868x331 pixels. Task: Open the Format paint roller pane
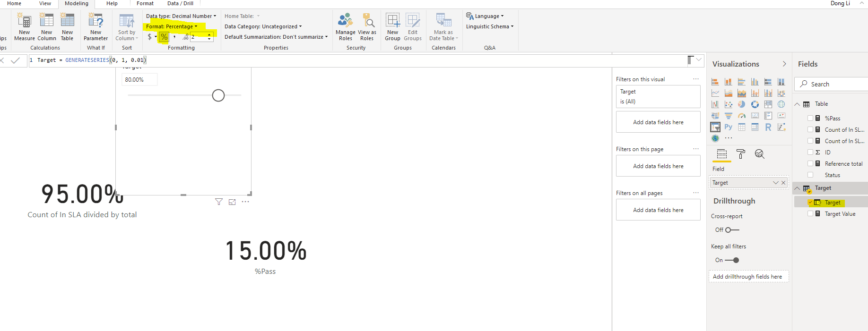[741, 154]
